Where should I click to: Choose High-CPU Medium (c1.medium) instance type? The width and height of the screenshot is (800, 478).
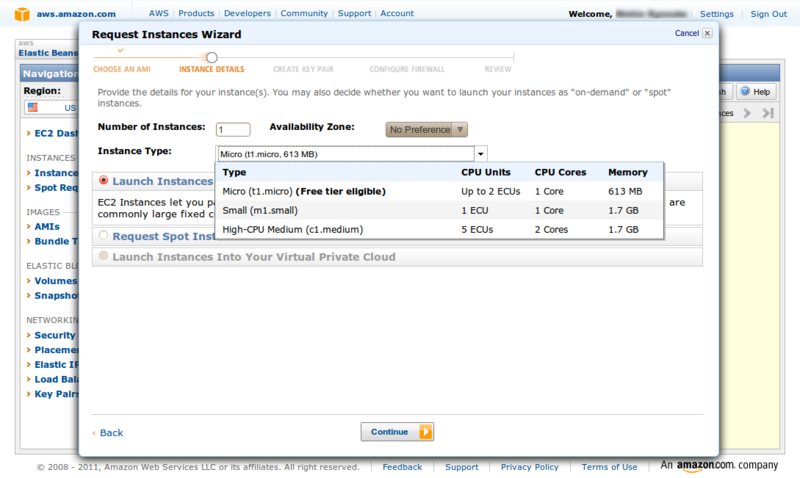click(x=439, y=230)
